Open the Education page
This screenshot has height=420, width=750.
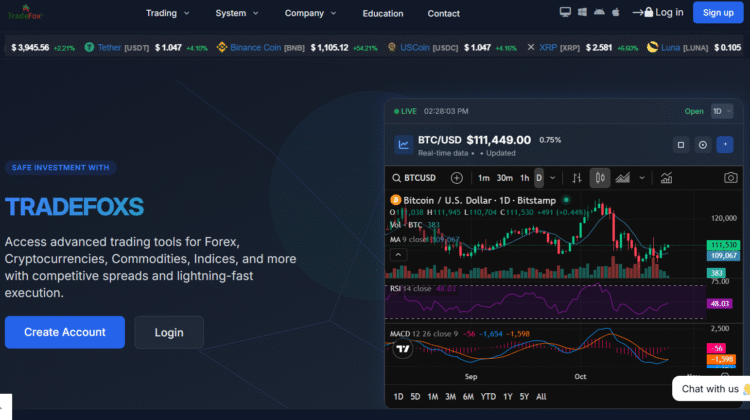click(383, 13)
